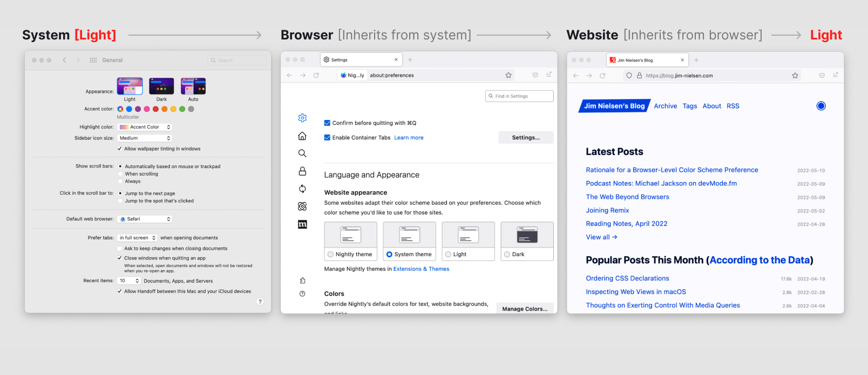Open Jim Nielsen's Blog home logo link
This screenshot has height=375, width=868.
pos(614,106)
